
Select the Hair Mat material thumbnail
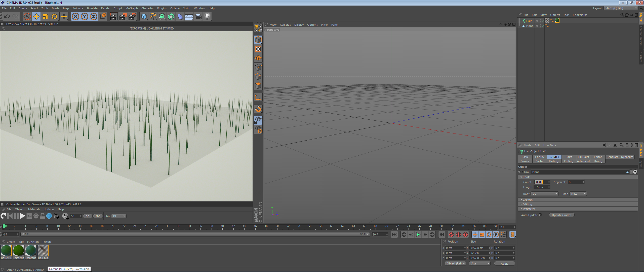click(43, 251)
